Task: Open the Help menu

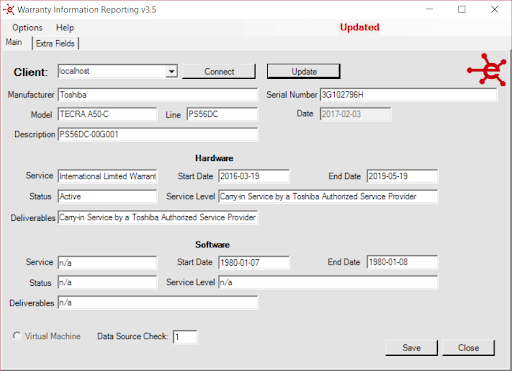Action: 65,28
